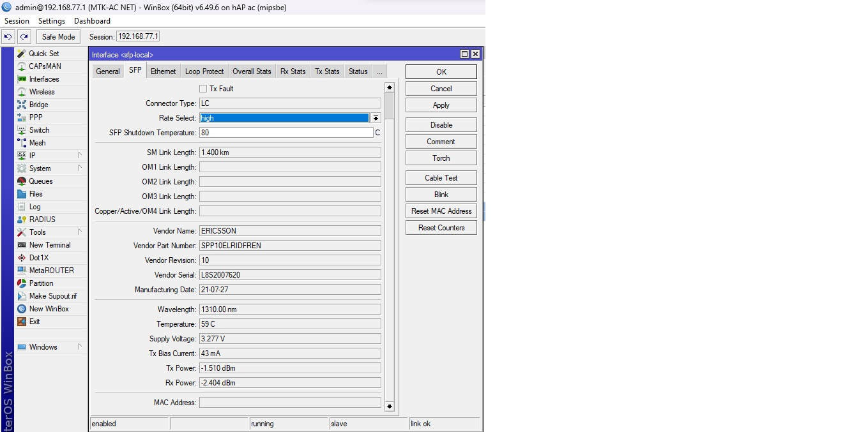Click the Cable Test button
The image size is (868, 432).
point(441,178)
